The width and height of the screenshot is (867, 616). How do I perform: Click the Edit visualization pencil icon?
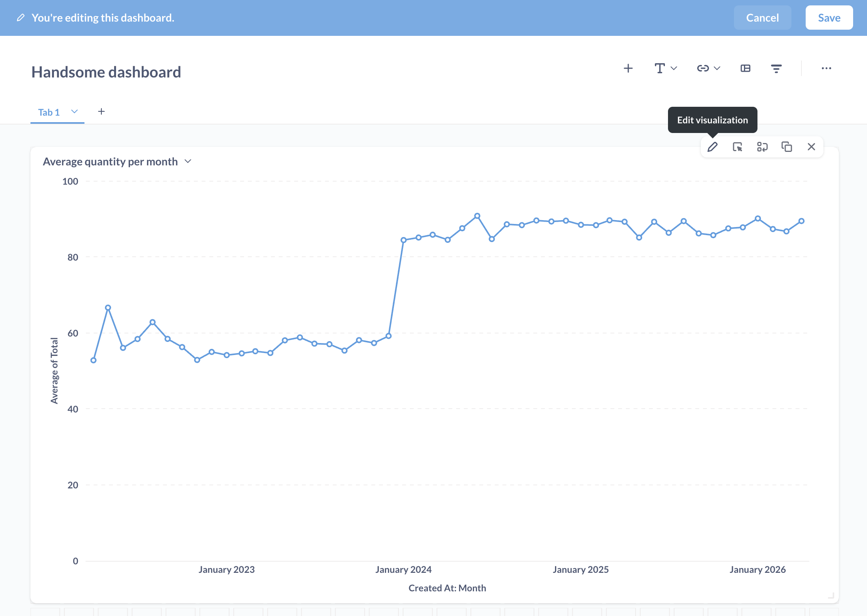(712, 147)
